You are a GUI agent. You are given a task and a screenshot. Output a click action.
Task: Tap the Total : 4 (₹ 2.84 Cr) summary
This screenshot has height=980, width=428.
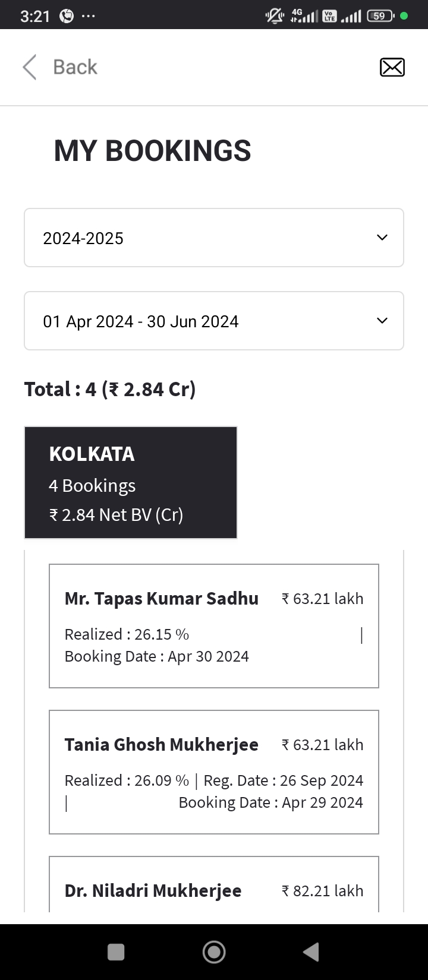point(110,390)
